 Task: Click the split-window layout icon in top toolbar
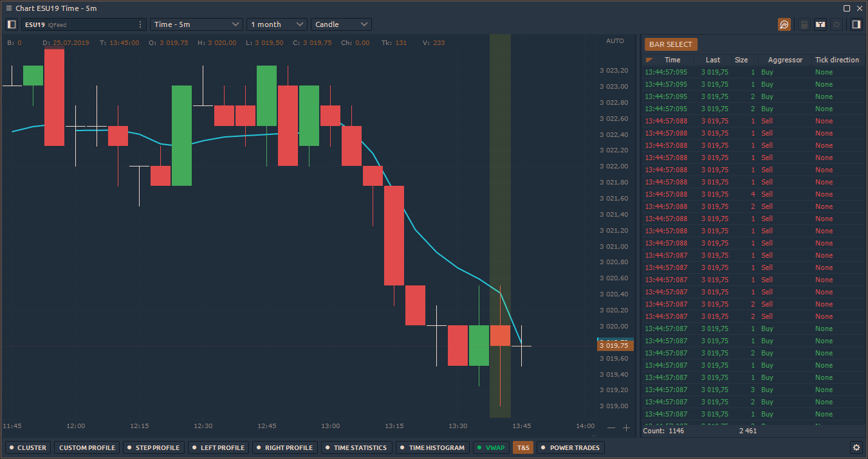tap(820, 24)
